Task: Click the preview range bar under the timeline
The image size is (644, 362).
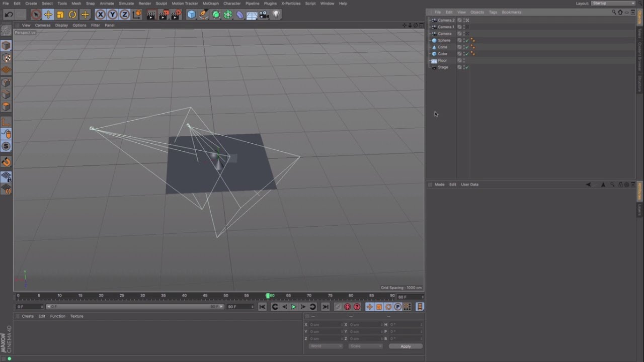Action: tap(135, 307)
